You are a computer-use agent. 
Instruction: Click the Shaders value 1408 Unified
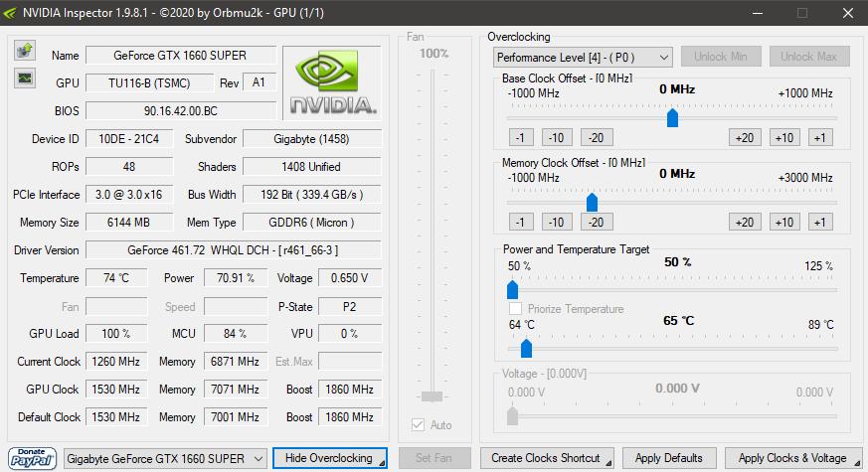click(311, 167)
